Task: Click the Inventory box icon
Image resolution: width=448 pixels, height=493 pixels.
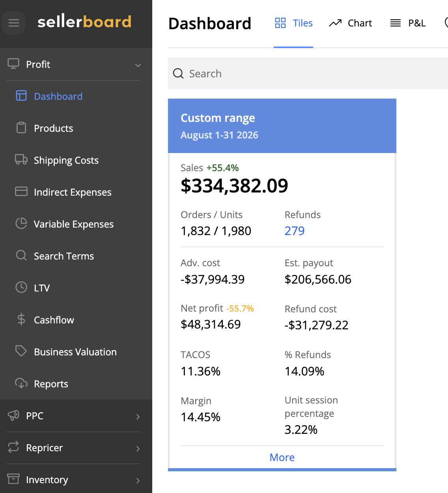Action: click(x=13, y=479)
